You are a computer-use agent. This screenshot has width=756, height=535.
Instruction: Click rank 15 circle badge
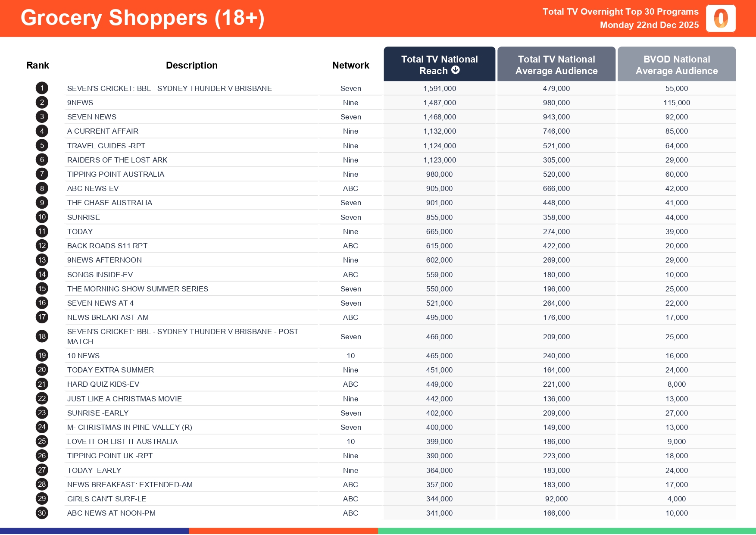[42, 289]
